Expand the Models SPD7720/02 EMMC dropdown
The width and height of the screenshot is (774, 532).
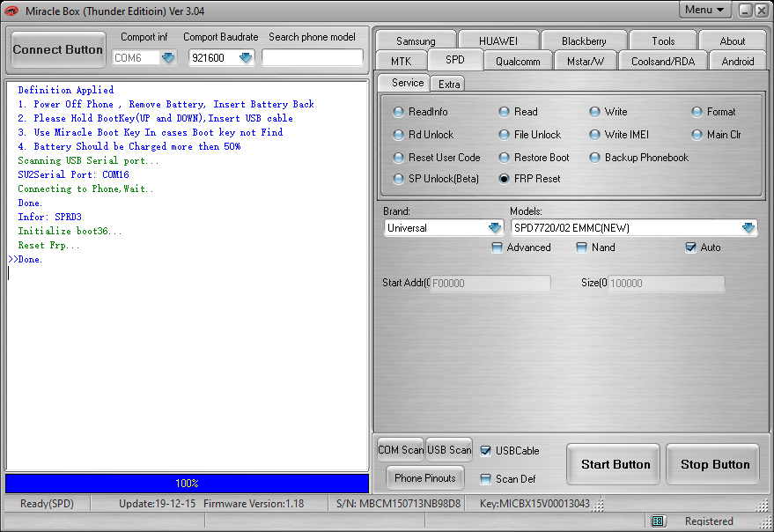click(748, 228)
